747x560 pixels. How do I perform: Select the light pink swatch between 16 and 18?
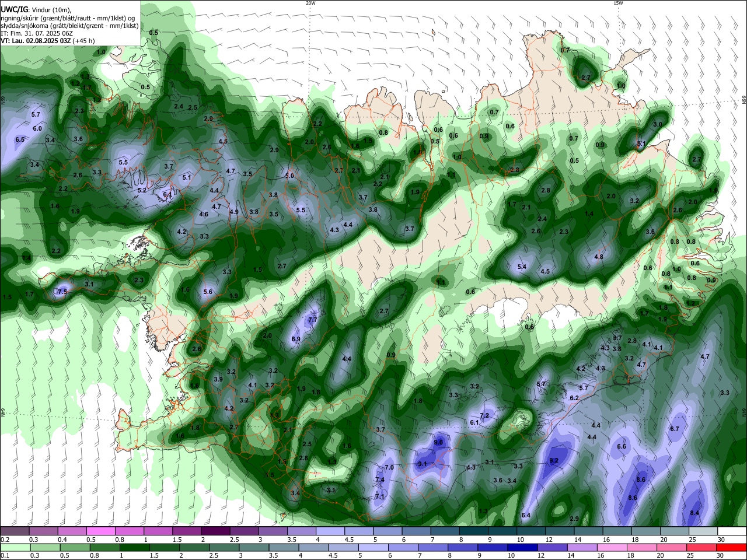[612, 547]
